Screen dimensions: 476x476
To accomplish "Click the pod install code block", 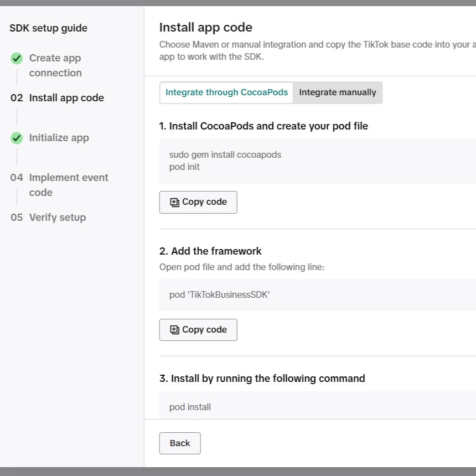I will pos(318,406).
